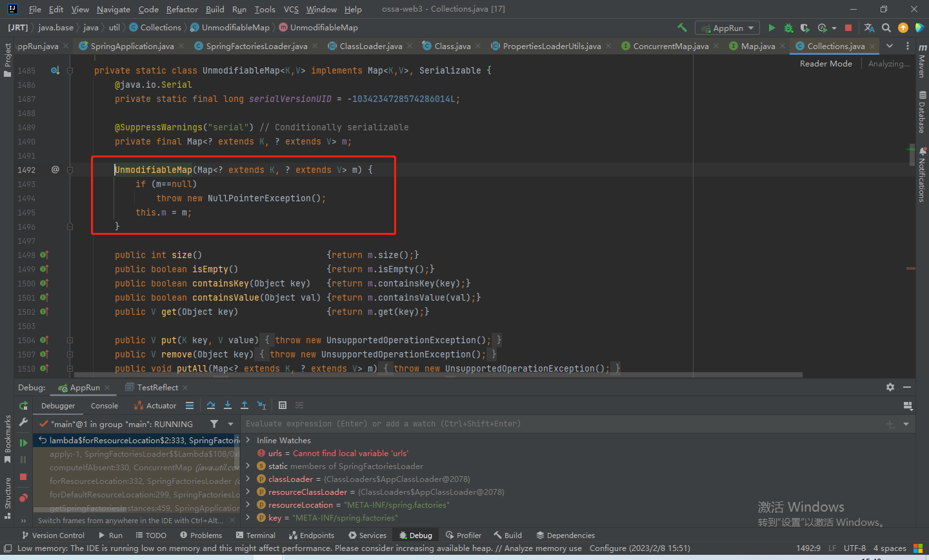
Task: View breakpoints with the red circles icon
Action: coord(23,497)
